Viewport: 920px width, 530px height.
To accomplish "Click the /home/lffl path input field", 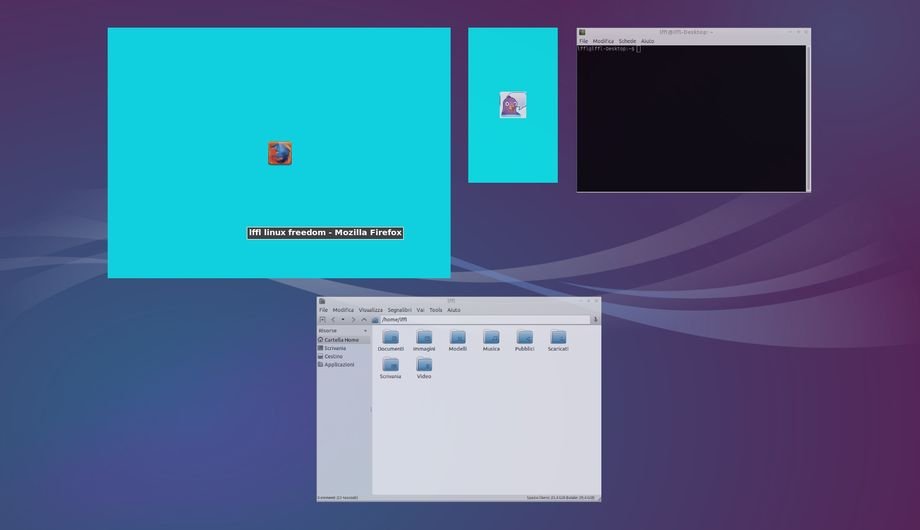I will coord(480,320).
